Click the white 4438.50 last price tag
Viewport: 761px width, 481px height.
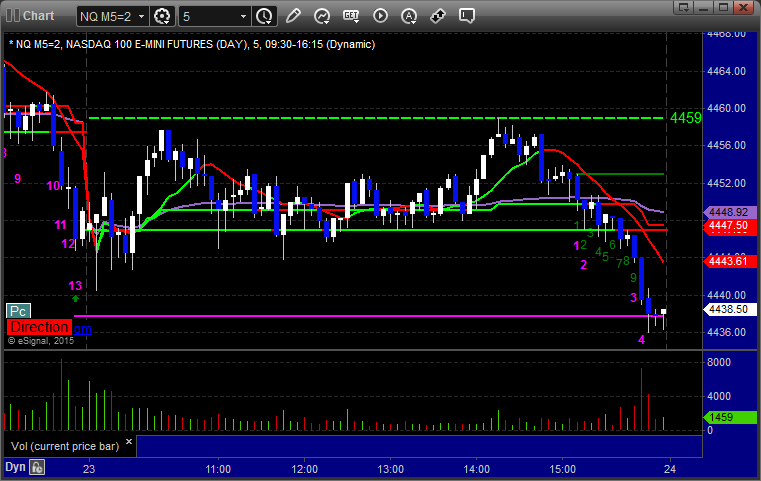[729, 310]
